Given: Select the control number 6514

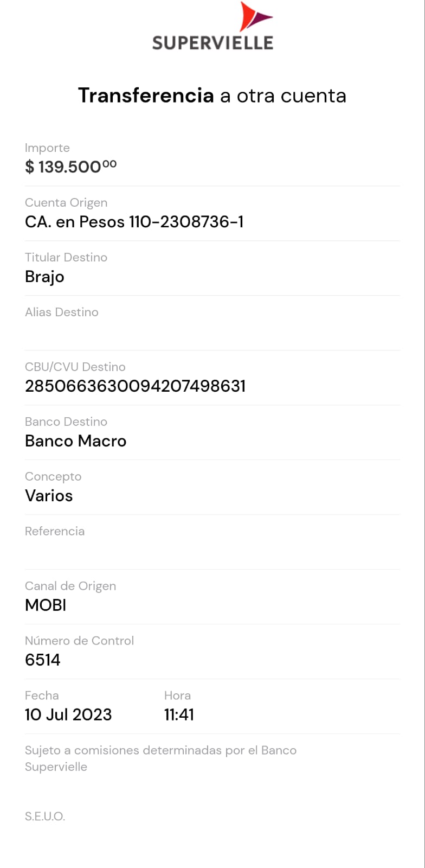Looking at the screenshot, I should pos(43,660).
